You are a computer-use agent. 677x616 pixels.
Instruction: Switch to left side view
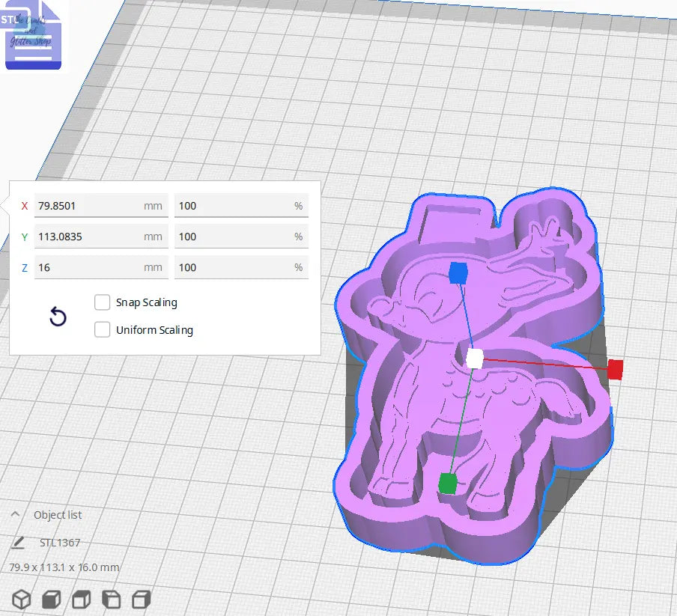point(109,599)
